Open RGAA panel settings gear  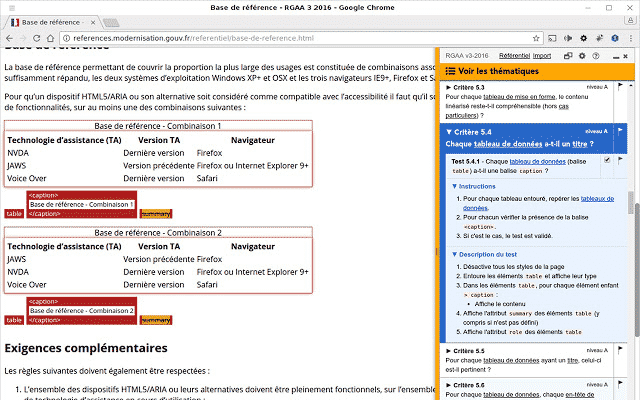(582, 56)
